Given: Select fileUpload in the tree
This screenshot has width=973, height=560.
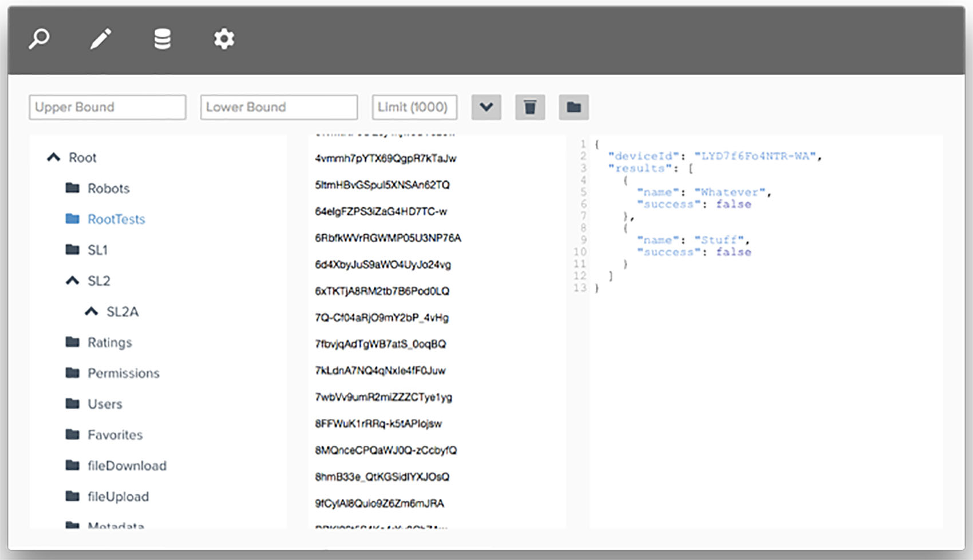Looking at the screenshot, I should click(x=118, y=497).
